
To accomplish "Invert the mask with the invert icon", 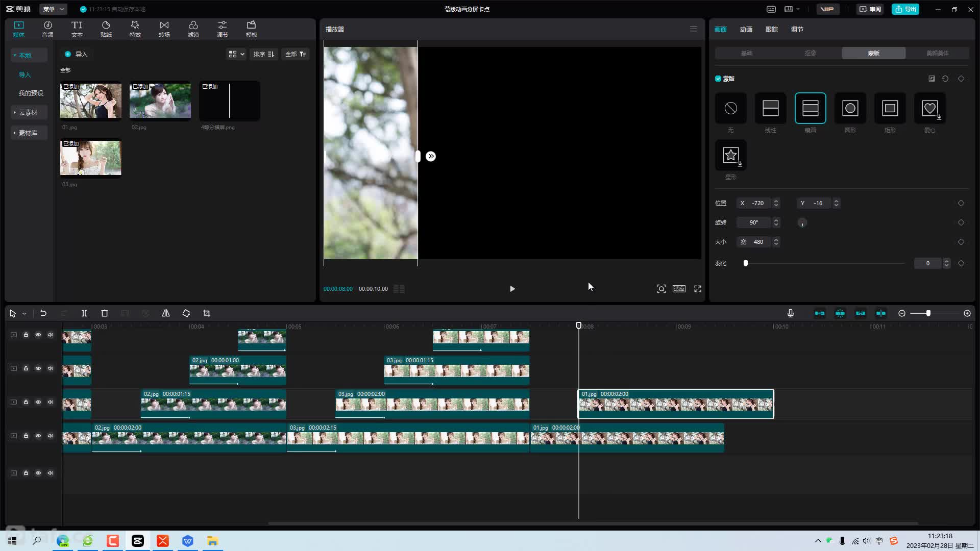I will [x=932, y=79].
